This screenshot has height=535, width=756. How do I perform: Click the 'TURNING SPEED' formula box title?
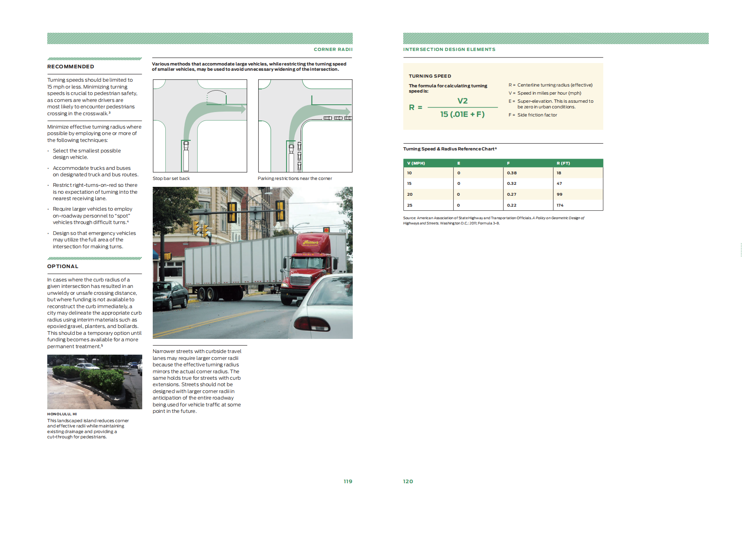(430, 76)
